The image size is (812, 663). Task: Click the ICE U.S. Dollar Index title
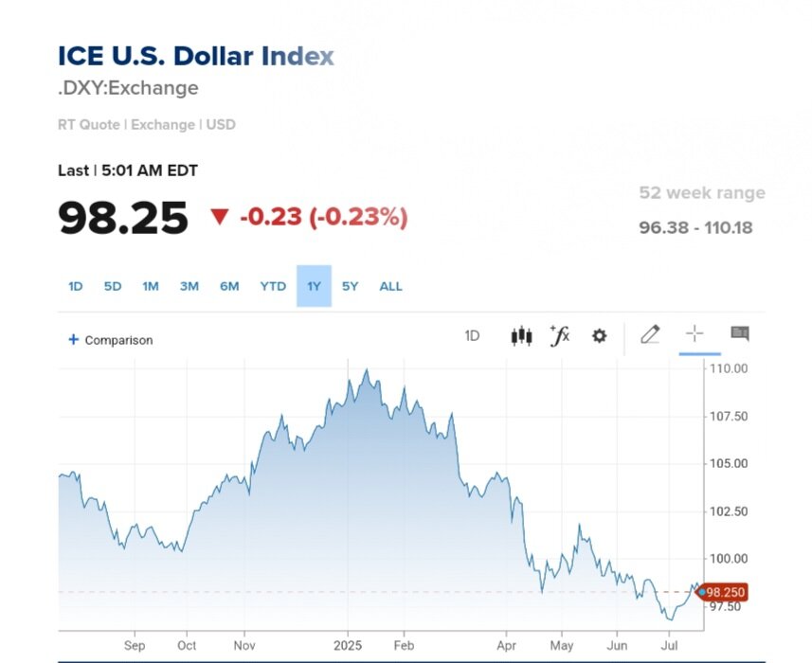click(196, 56)
